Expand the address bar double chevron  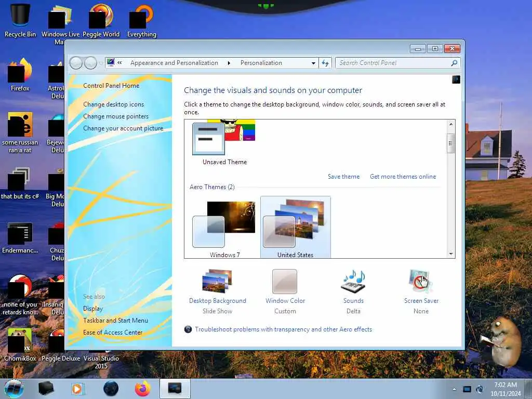[120, 62]
